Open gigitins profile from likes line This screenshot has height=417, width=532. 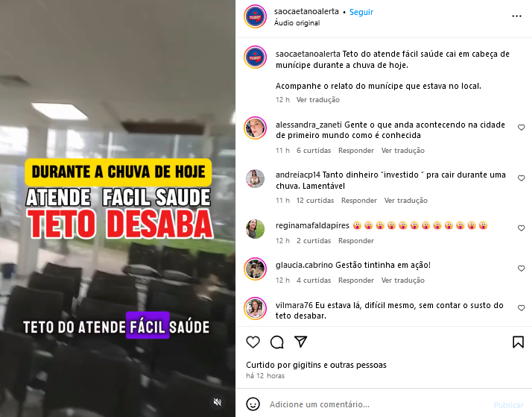tap(308, 365)
